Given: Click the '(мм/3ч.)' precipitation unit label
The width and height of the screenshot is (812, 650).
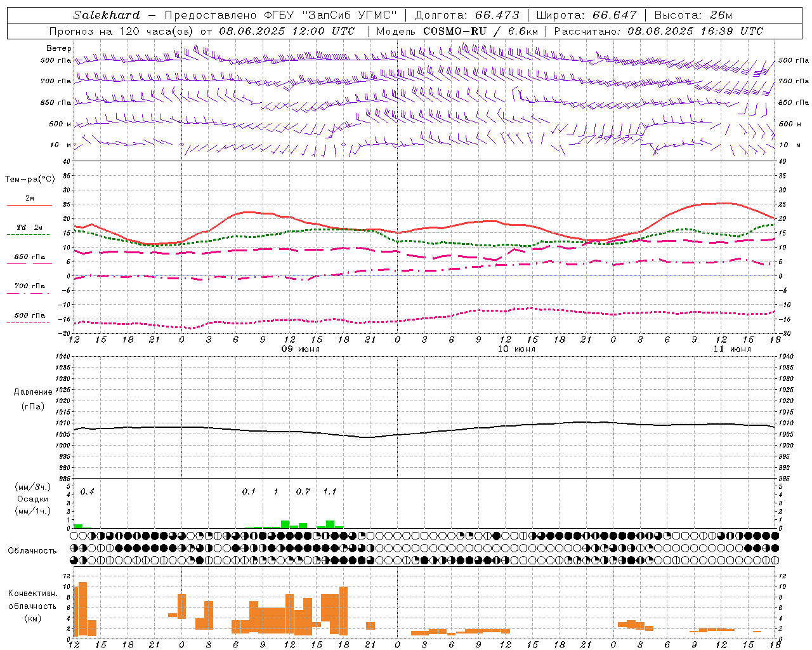Looking at the screenshot, I should click(x=33, y=487).
